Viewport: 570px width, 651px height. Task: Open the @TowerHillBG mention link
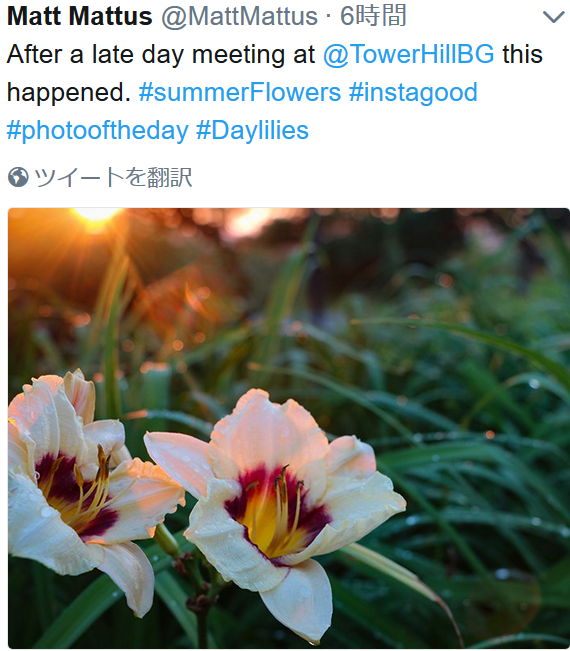tap(409, 54)
